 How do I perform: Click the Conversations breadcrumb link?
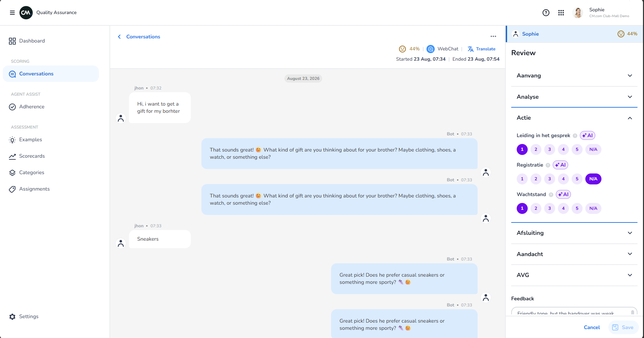(143, 37)
